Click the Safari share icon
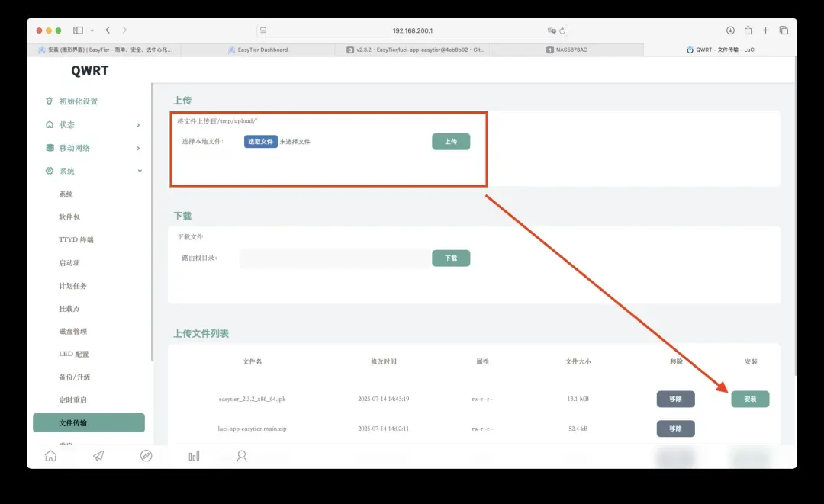 coord(748,30)
